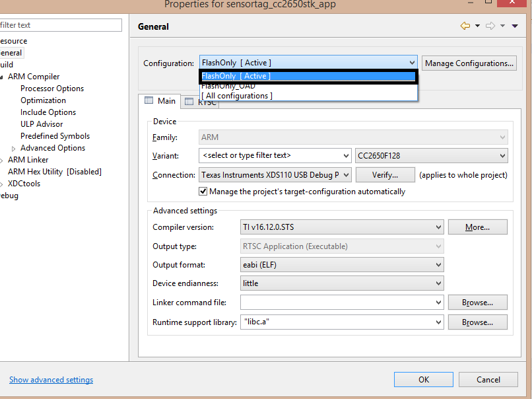Select FlashOnly_OAD configuration option

(x=228, y=86)
